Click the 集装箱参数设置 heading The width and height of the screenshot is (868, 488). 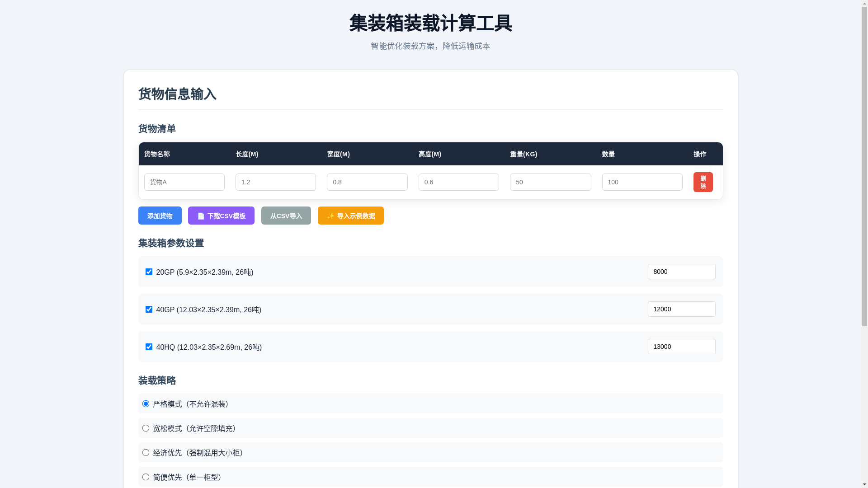click(171, 243)
